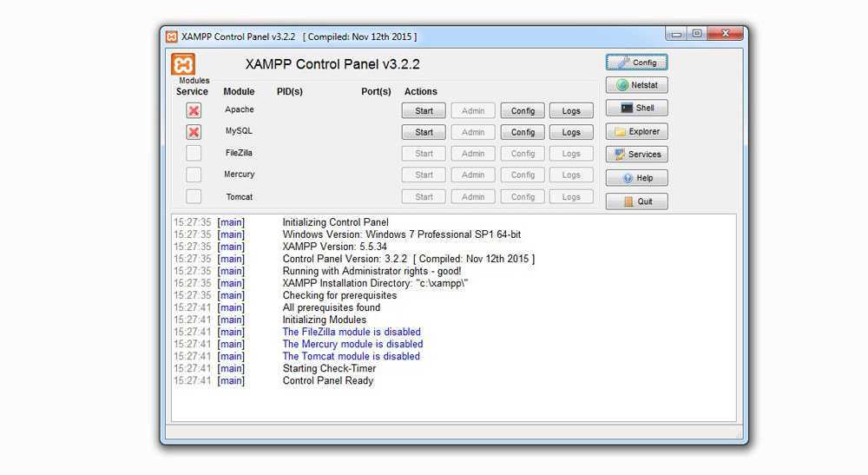Toggle the Apache service checkbox
Viewport: 868px width, 475px height.
tap(194, 111)
